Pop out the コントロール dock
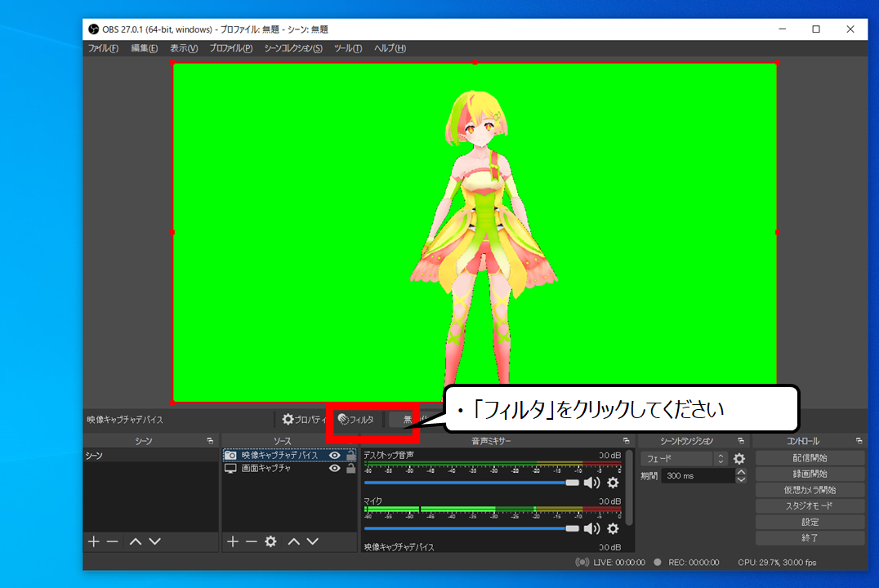The width and height of the screenshot is (879, 588). [859, 441]
